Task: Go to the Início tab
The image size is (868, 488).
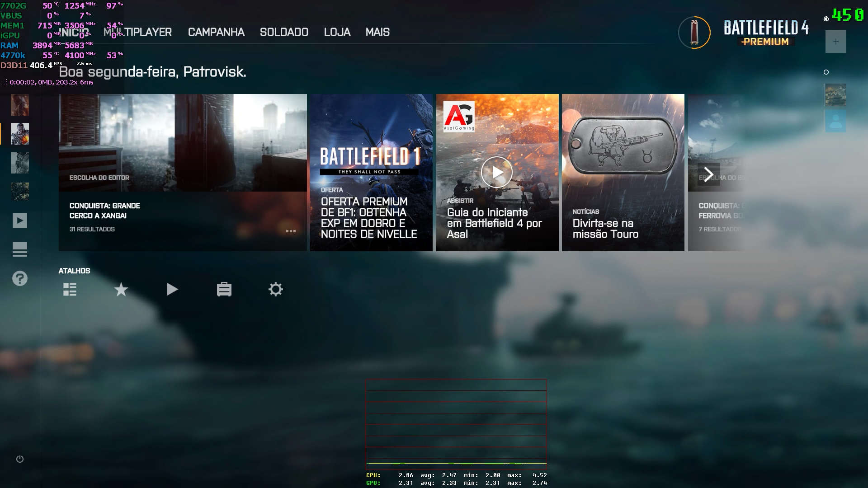Action: point(74,32)
